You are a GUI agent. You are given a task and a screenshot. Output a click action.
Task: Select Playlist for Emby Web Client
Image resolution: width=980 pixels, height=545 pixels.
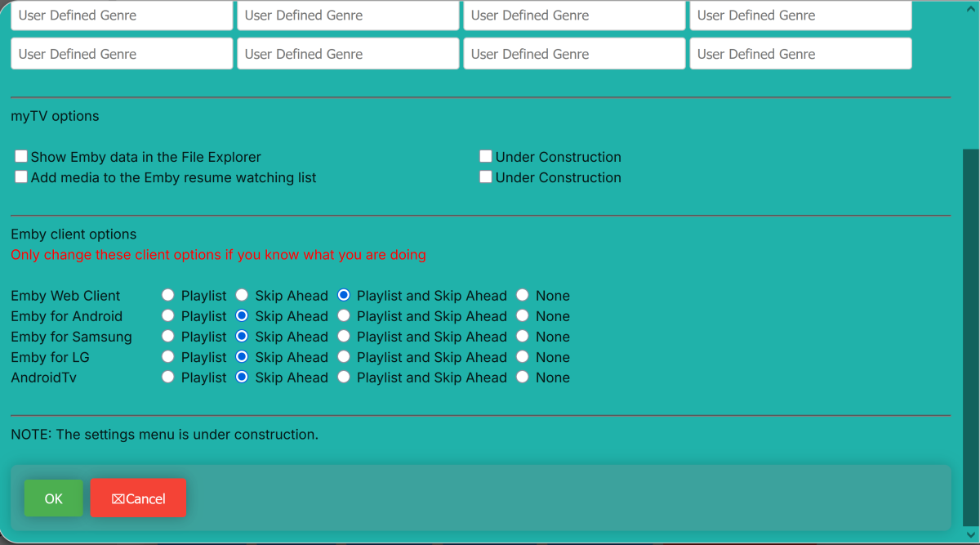coord(168,295)
